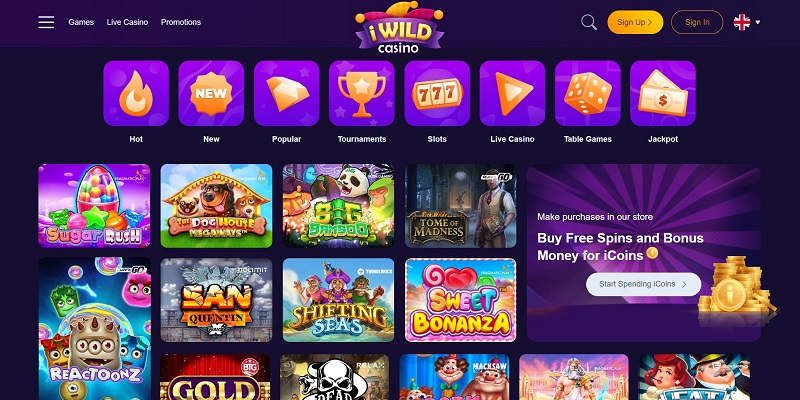Open Live Casino in the top menu
The height and width of the screenshot is (400, 800).
[128, 22]
